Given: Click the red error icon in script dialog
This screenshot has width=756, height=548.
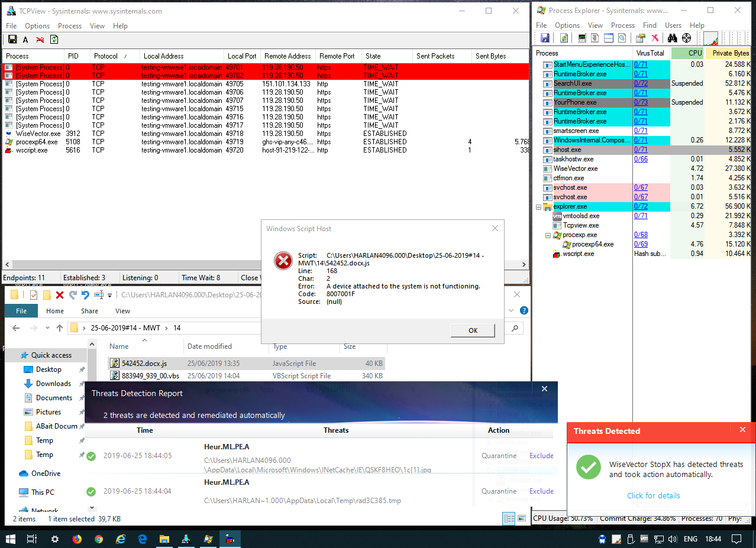Looking at the screenshot, I should coord(283,261).
